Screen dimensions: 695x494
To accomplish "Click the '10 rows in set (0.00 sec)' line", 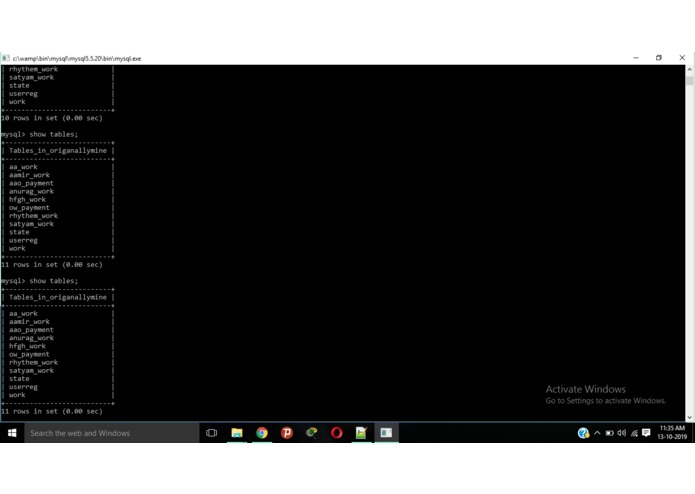I will [x=52, y=118].
